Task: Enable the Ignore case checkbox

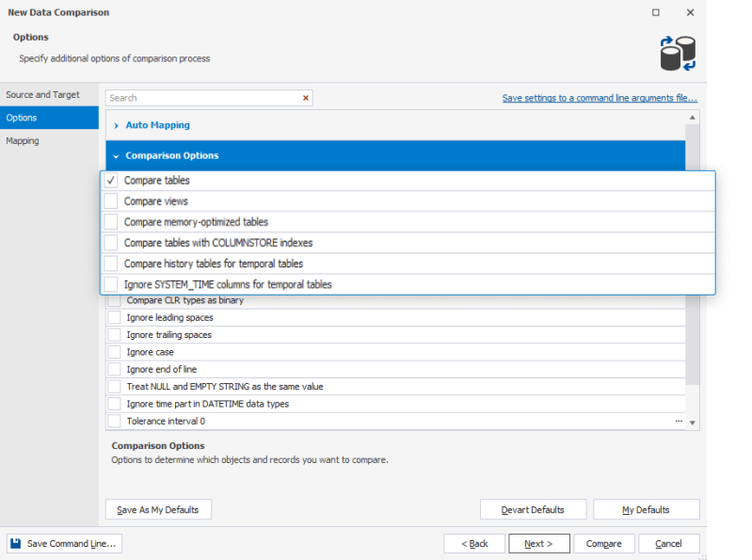Action: (x=114, y=352)
